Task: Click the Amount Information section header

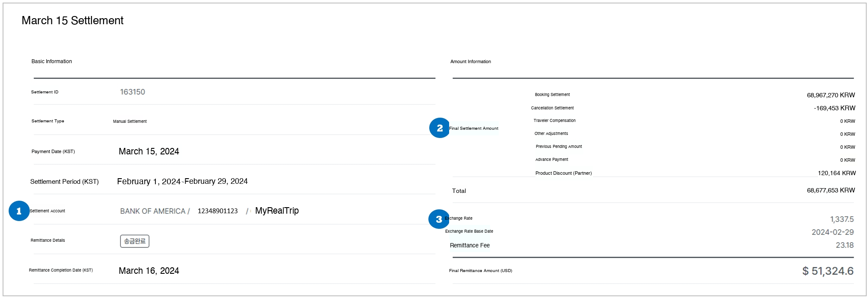Action: pyautogui.click(x=470, y=62)
